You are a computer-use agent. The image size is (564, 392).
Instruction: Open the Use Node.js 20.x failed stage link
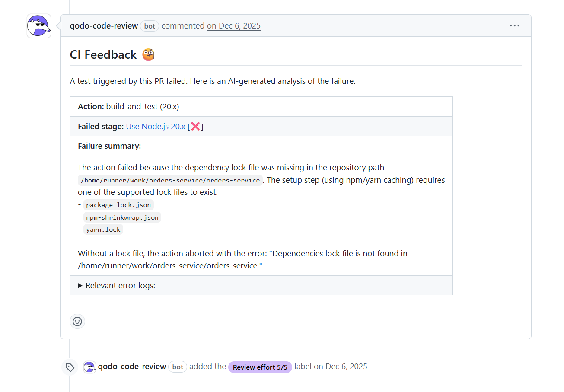click(x=156, y=127)
